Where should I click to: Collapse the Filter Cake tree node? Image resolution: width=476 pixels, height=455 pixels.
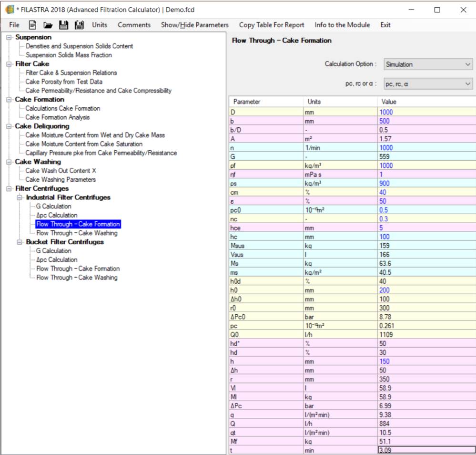click(x=9, y=64)
